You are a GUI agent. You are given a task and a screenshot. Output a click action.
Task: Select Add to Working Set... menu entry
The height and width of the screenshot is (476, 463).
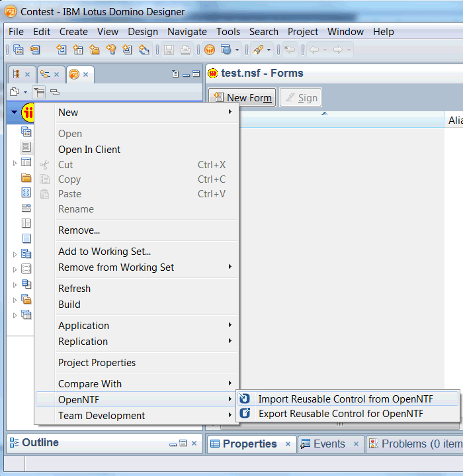coord(136,252)
